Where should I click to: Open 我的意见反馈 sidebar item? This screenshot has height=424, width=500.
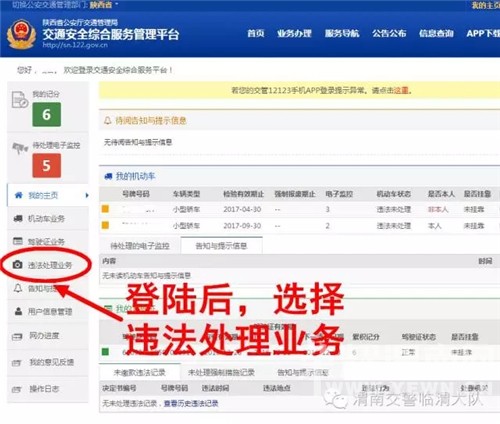(x=48, y=362)
